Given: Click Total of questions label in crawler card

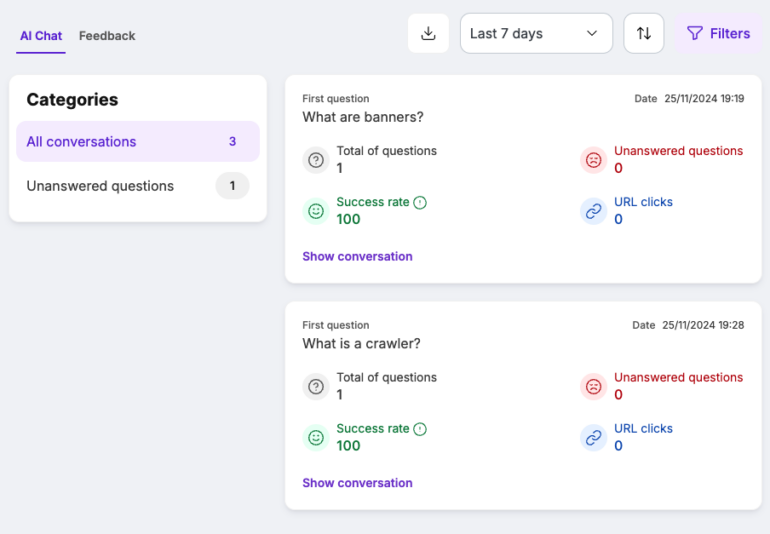Looking at the screenshot, I should (x=386, y=377).
